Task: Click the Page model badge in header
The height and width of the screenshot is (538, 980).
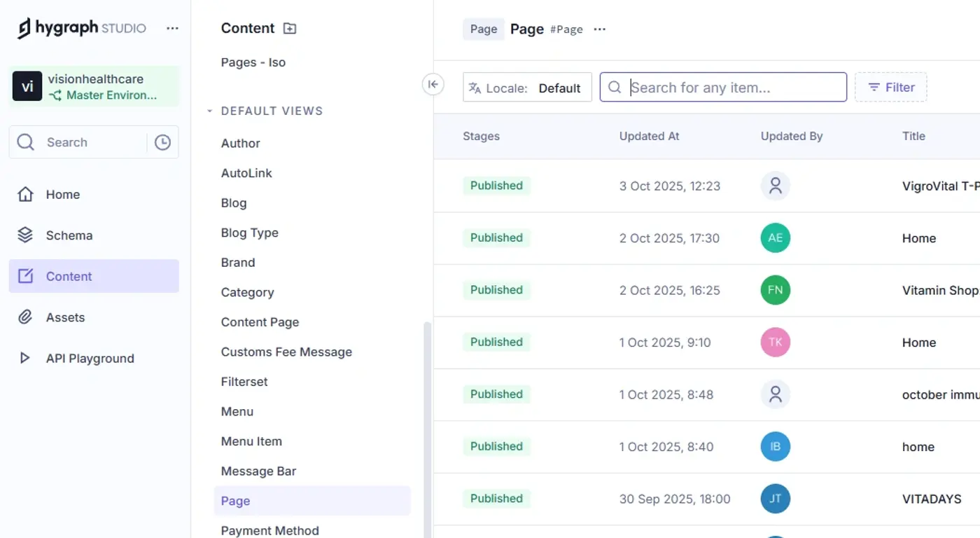Action: [x=484, y=29]
